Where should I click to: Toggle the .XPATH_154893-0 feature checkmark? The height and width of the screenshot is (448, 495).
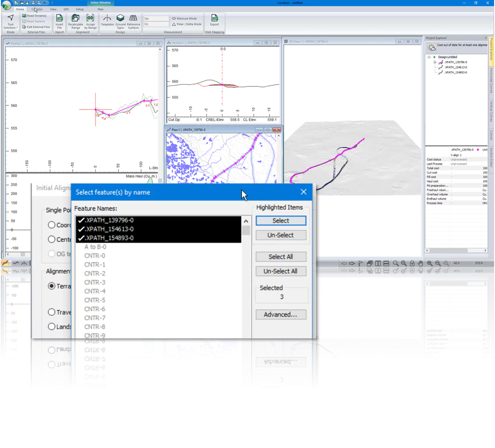82,238
